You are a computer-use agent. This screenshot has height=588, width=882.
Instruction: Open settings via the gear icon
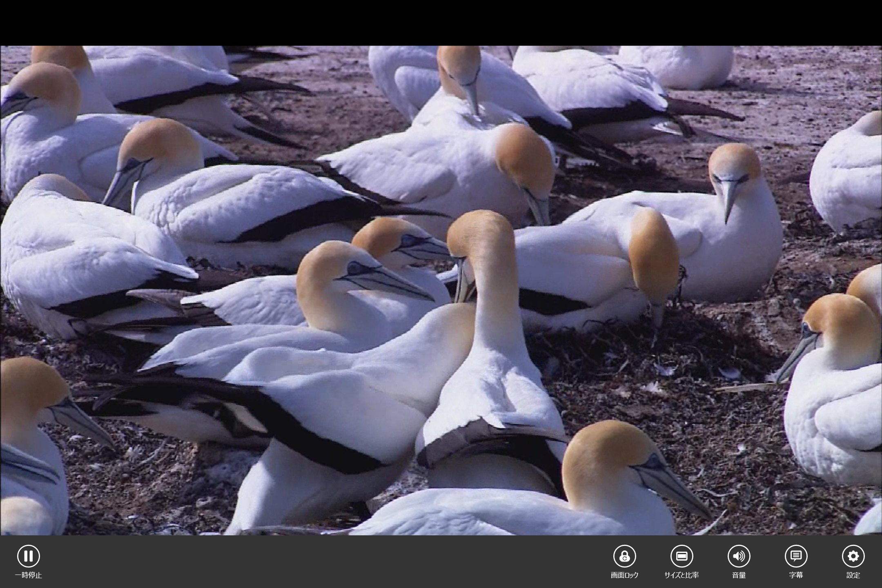pos(853,556)
